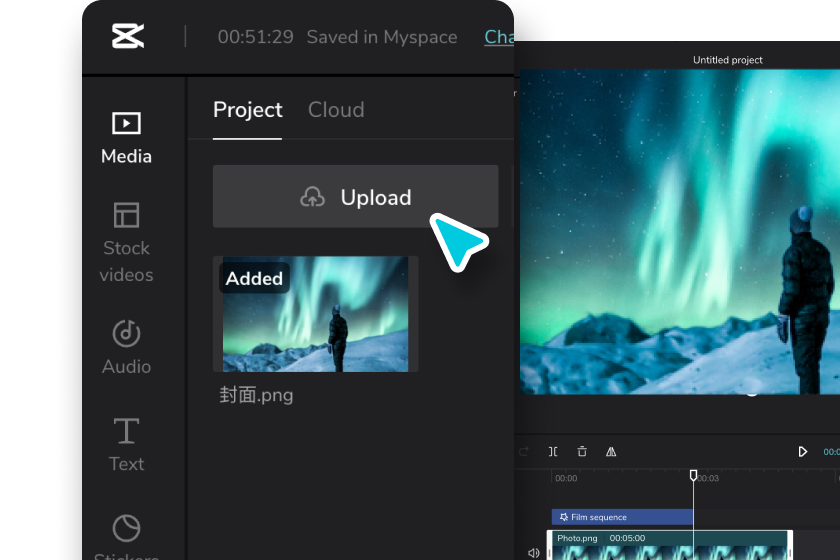
Task: Switch to the Cloud tab
Action: tap(336, 110)
